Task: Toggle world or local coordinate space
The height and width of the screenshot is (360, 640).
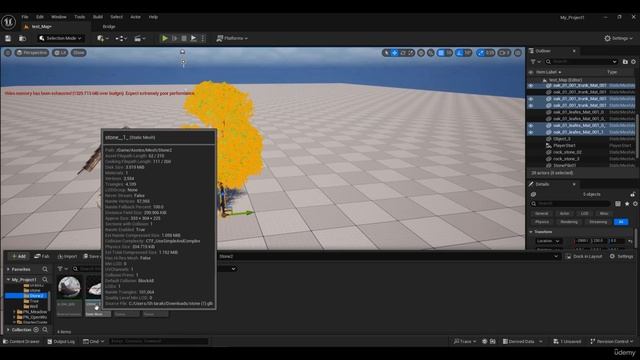Action: [421, 53]
